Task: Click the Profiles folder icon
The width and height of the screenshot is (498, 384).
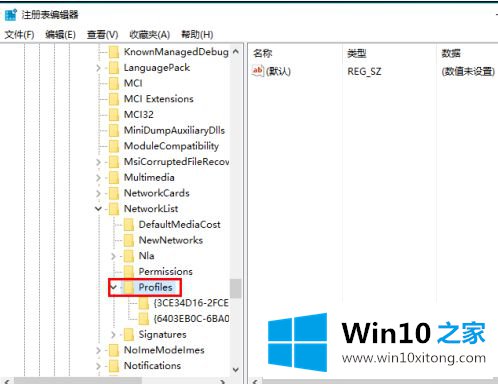Action: 129,287
